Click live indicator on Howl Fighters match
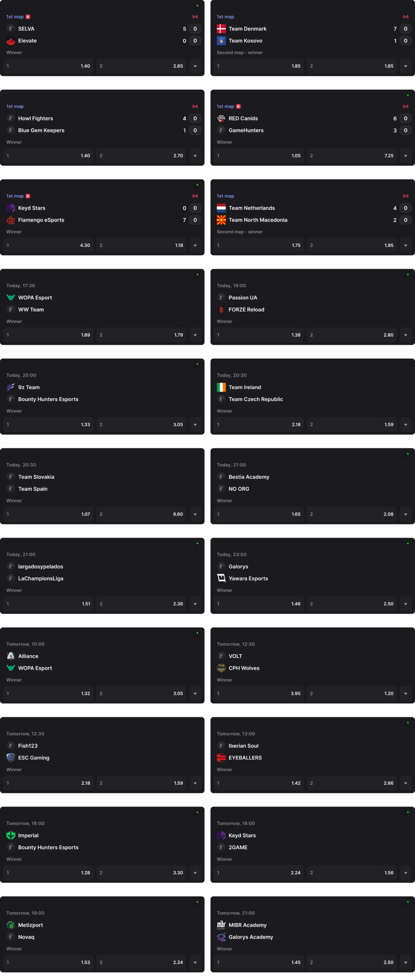Image resolution: width=415 pixels, height=980 pixels. pyautogui.click(x=195, y=106)
